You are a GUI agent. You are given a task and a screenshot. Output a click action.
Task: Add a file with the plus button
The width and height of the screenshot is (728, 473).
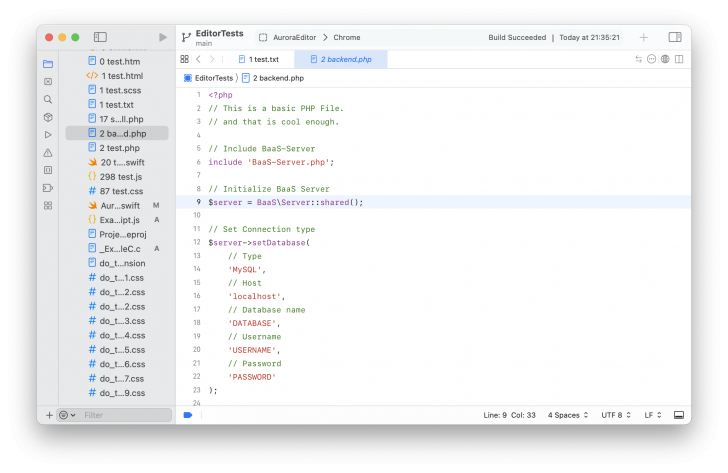click(49, 415)
